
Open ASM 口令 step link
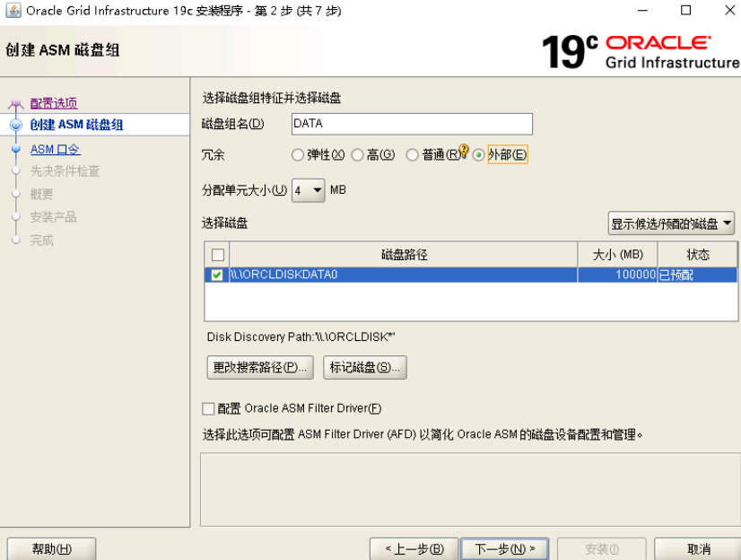coord(56,149)
